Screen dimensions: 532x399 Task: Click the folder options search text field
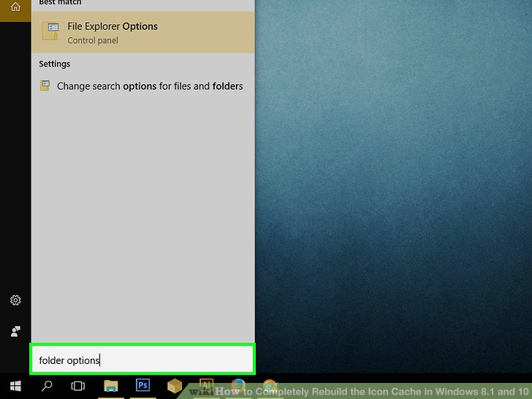[142, 360]
